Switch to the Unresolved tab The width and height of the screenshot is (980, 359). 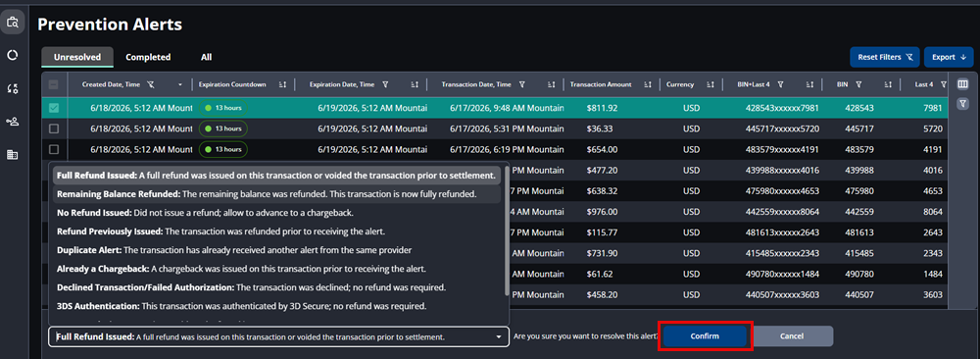coord(77,57)
